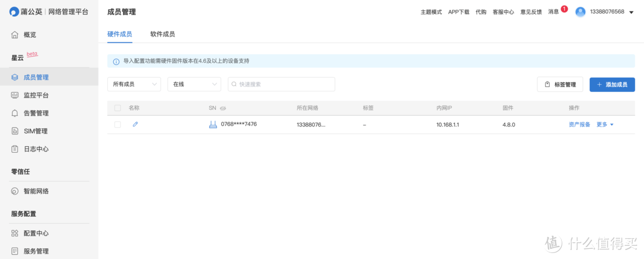
Task: Click the info icon in the notice banner
Action: point(116,61)
